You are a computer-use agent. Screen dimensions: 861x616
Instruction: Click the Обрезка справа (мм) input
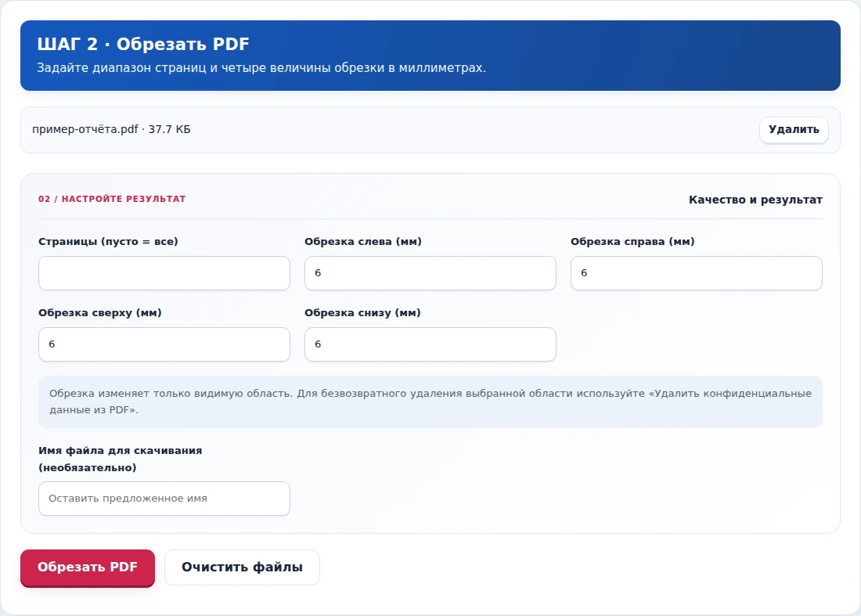tap(697, 273)
